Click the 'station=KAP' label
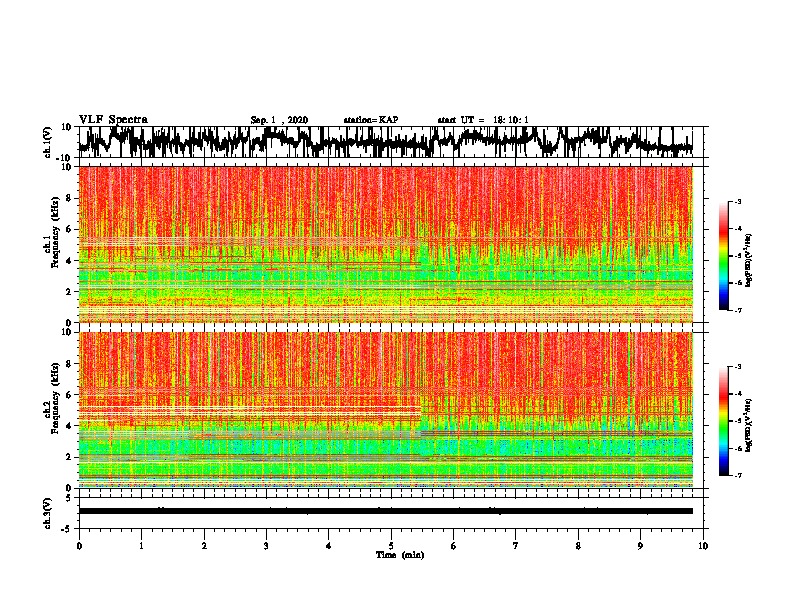 tap(371, 120)
